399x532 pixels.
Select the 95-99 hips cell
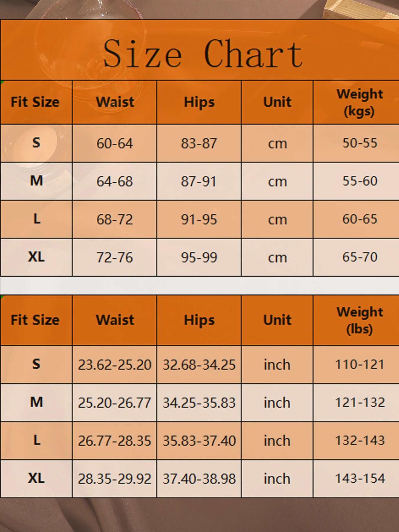click(x=199, y=257)
